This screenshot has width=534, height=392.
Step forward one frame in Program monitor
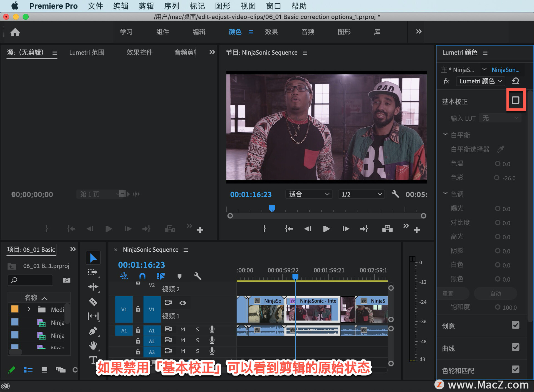[x=346, y=229]
